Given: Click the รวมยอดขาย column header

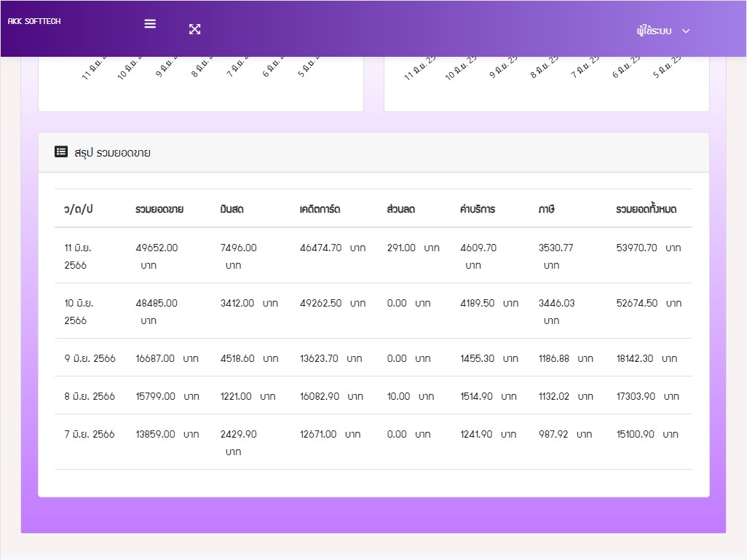Looking at the screenshot, I should tap(159, 209).
